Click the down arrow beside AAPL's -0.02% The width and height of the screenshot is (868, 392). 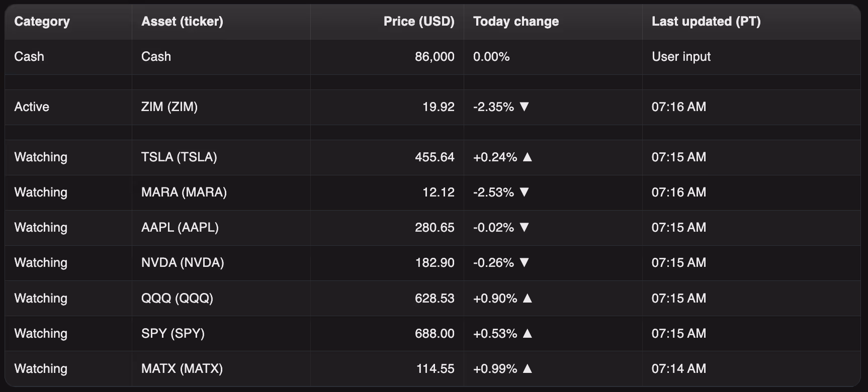click(524, 227)
